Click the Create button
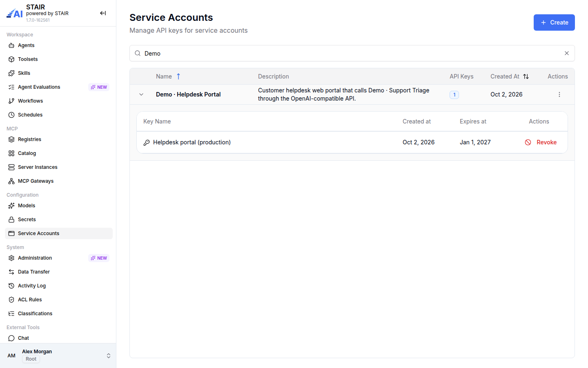The image size is (588, 368). 554,22
